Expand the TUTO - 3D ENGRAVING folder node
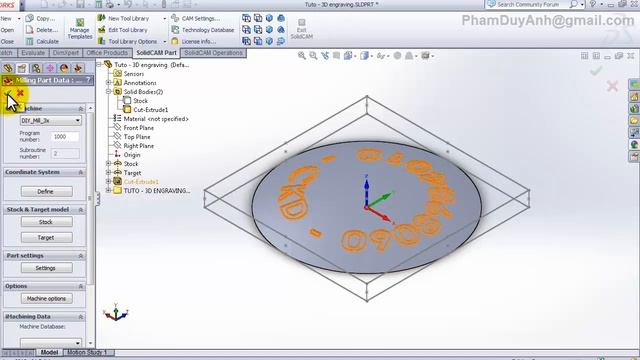The height and width of the screenshot is (360, 640). 109,191
